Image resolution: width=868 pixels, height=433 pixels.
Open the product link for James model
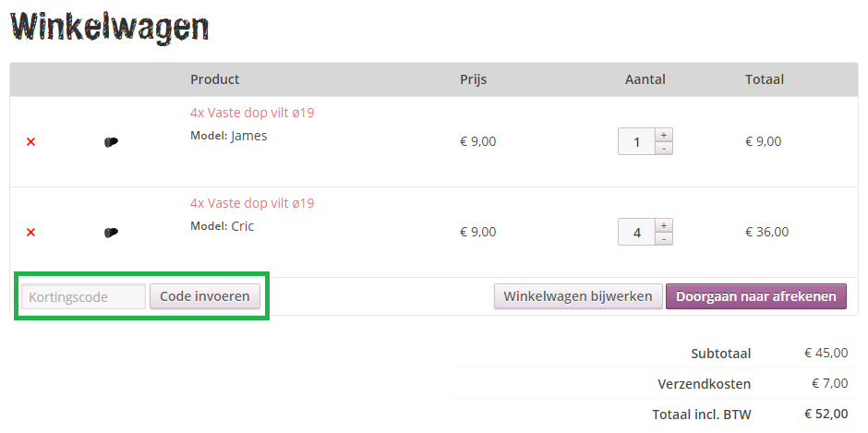(x=252, y=113)
